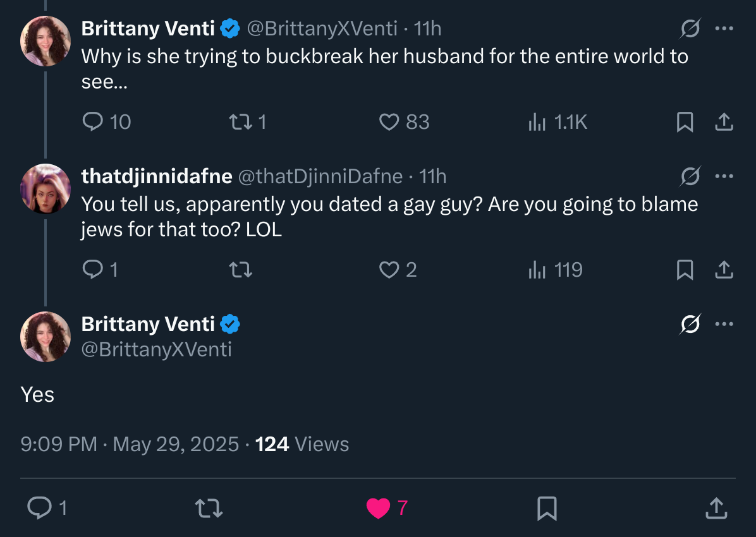Repost the main "Yes" tweet
Image resolution: width=756 pixels, height=537 pixels.
(x=209, y=507)
